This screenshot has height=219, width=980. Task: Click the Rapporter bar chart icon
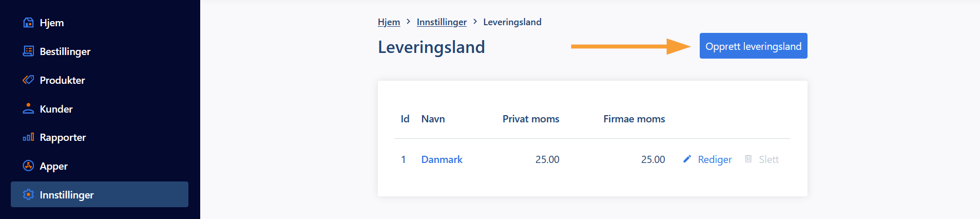pos(28,137)
